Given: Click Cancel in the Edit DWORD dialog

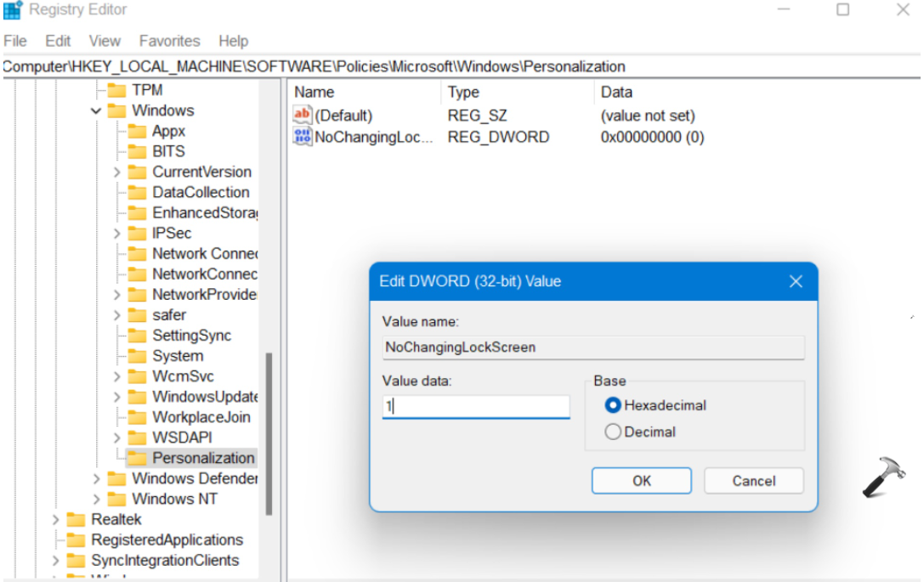Looking at the screenshot, I should [753, 481].
